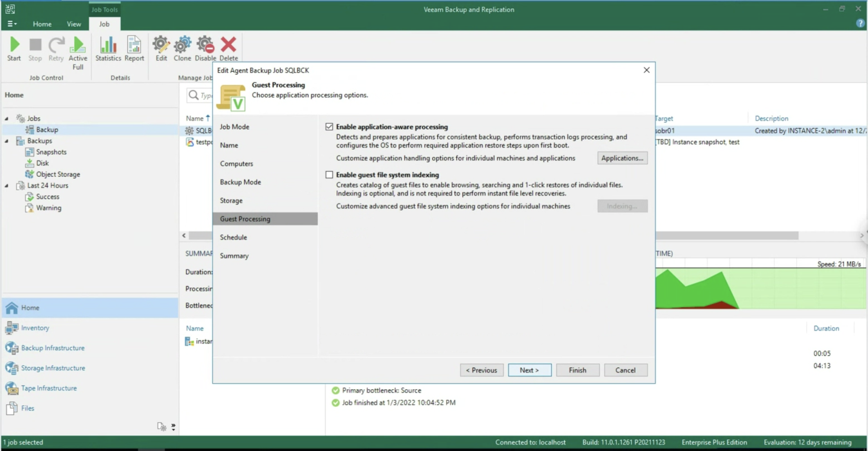The image size is (868, 451).
Task: Delete the selected job
Action: (x=228, y=49)
